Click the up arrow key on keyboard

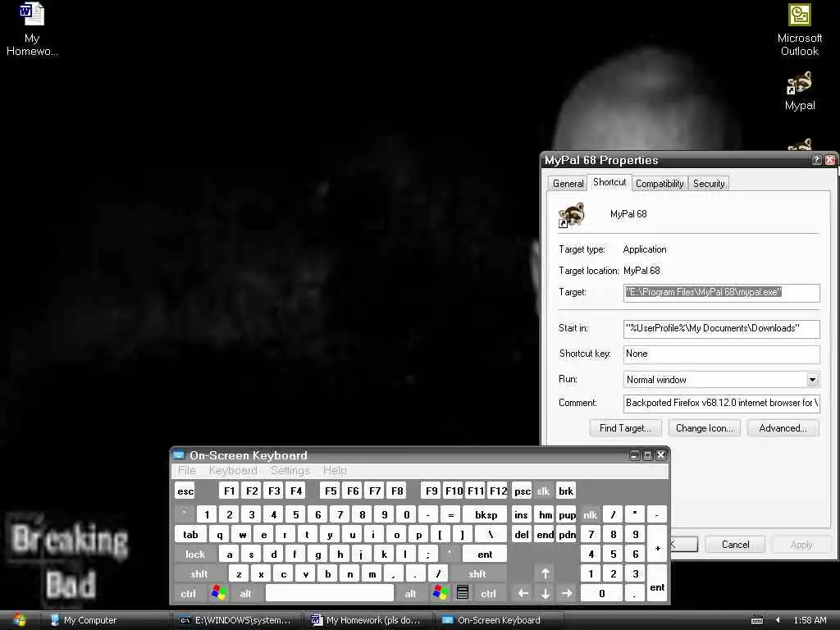pos(545,573)
